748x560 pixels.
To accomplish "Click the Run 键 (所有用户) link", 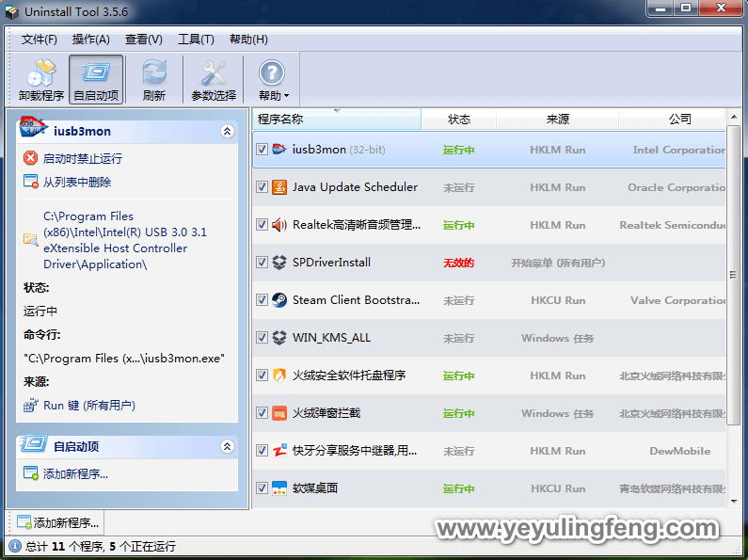I will pyautogui.click(x=89, y=406).
